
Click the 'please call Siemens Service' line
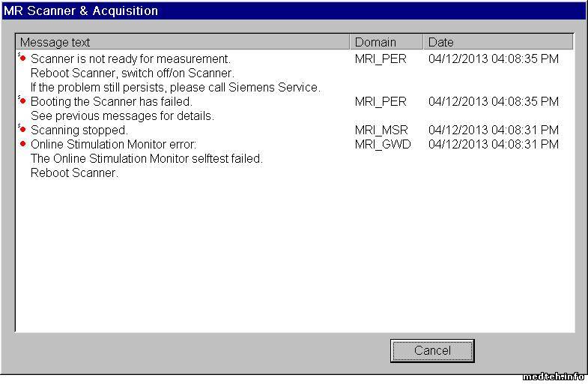coord(175,87)
